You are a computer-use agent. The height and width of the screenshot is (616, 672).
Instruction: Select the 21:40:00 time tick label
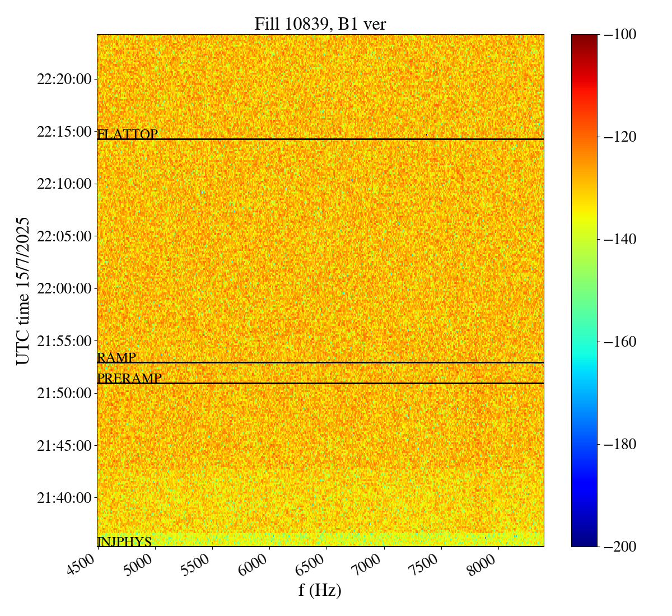(x=64, y=498)
